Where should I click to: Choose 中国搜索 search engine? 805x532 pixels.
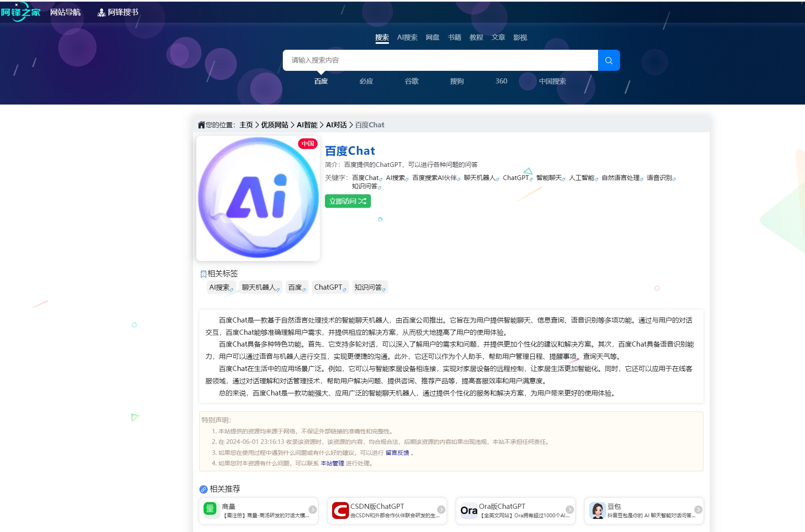553,81
